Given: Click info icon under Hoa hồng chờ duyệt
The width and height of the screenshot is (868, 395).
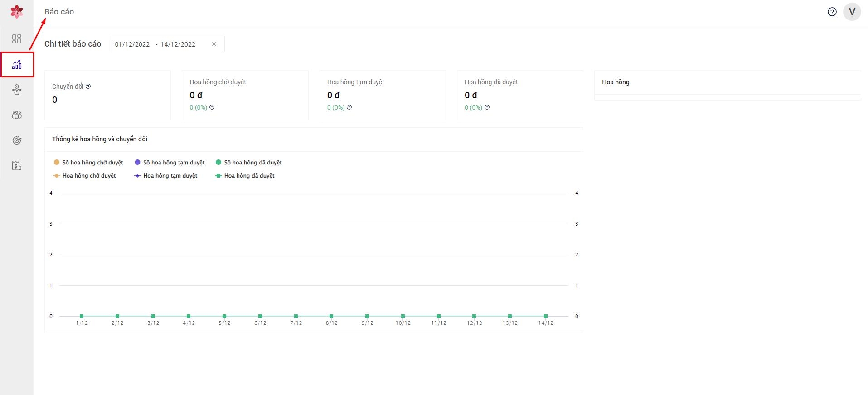Looking at the screenshot, I should click(x=212, y=107).
